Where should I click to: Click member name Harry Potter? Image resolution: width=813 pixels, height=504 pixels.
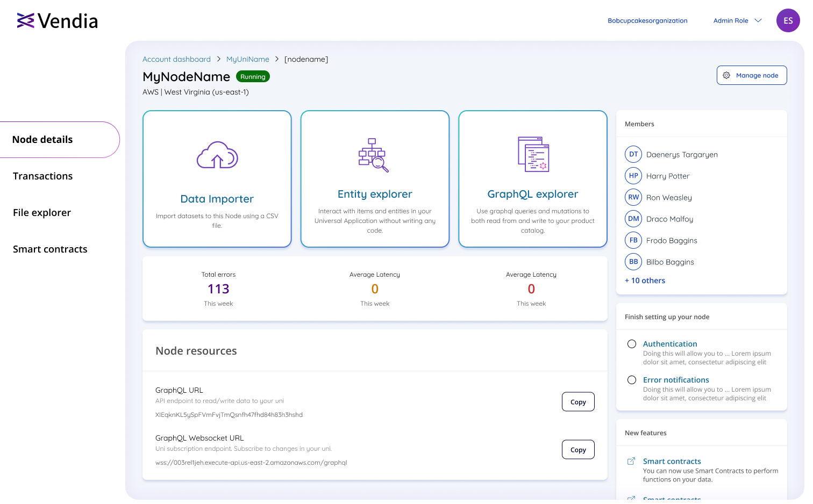coord(668,176)
